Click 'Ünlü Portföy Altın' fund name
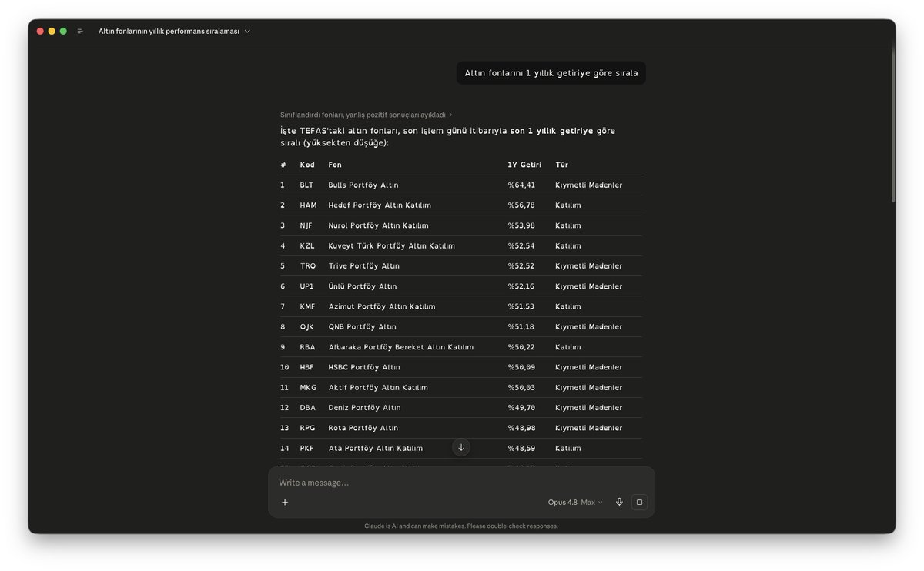The height and width of the screenshot is (571, 924). [363, 286]
